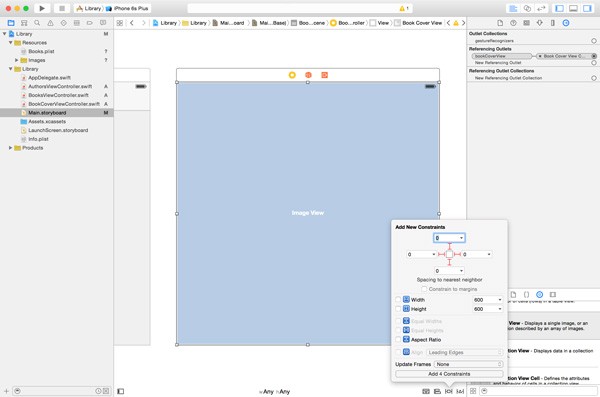The width and height of the screenshot is (600, 397).
Task: Select Assets.xcassets
Action: 47,121
